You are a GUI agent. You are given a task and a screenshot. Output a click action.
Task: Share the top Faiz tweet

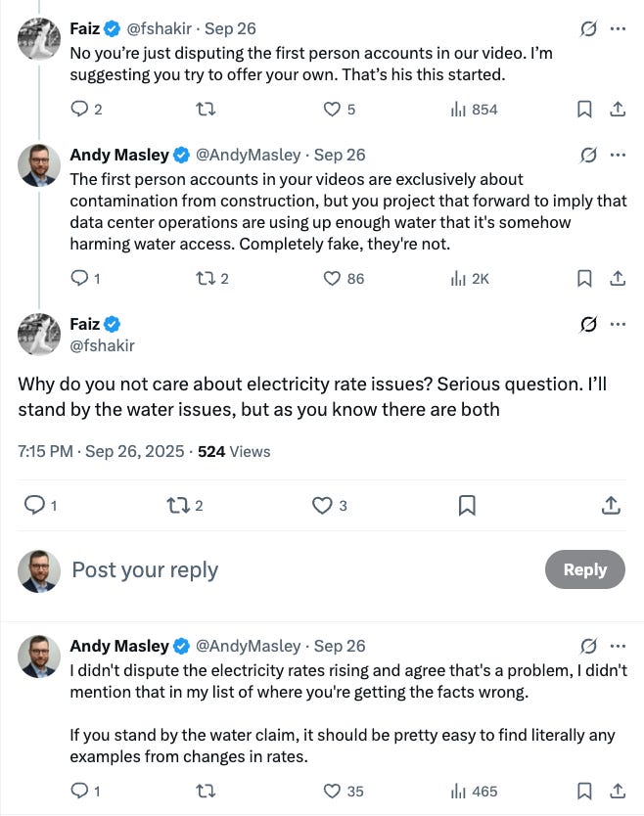[618, 110]
